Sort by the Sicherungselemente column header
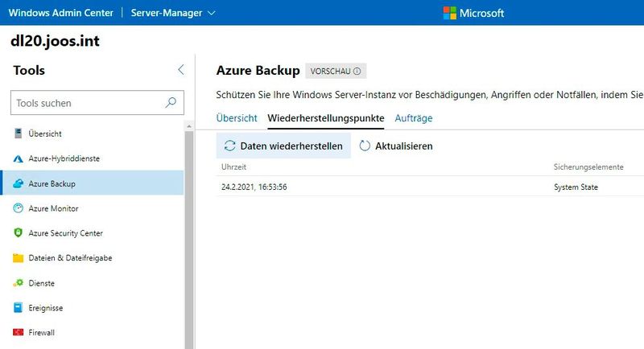Viewport: 644px width, 349px height. (588, 167)
